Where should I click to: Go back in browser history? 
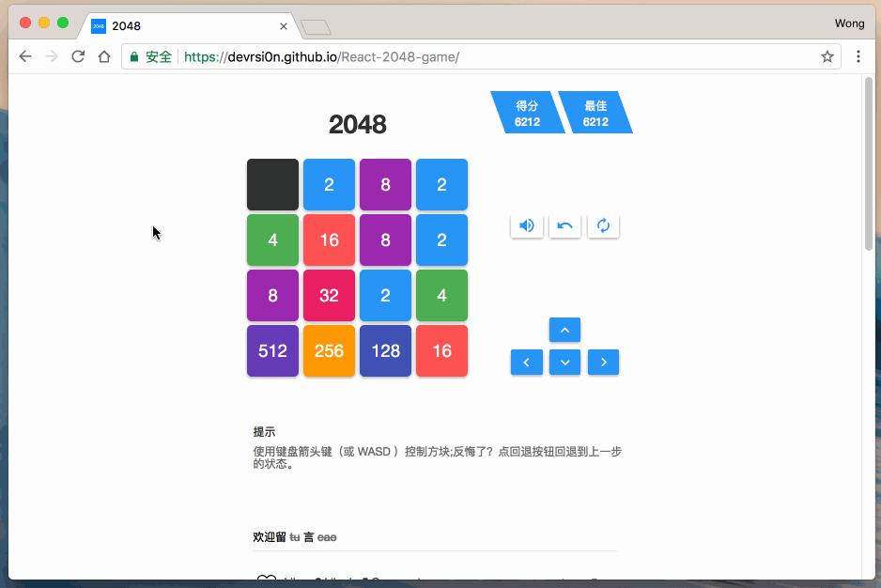pyautogui.click(x=25, y=56)
